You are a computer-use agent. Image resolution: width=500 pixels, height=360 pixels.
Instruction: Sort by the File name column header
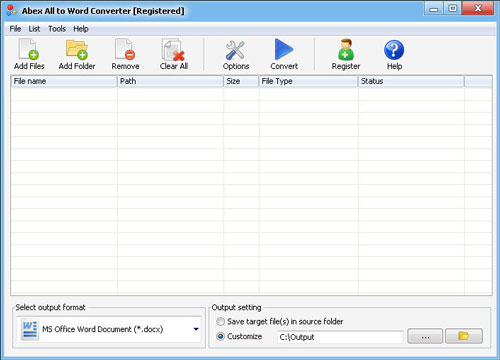tap(64, 81)
